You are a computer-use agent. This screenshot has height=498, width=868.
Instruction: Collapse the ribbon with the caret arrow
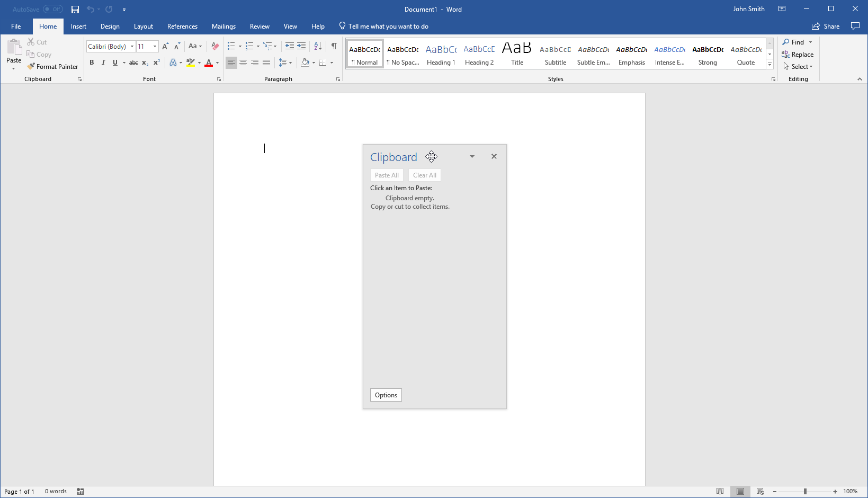click(860, 79)
